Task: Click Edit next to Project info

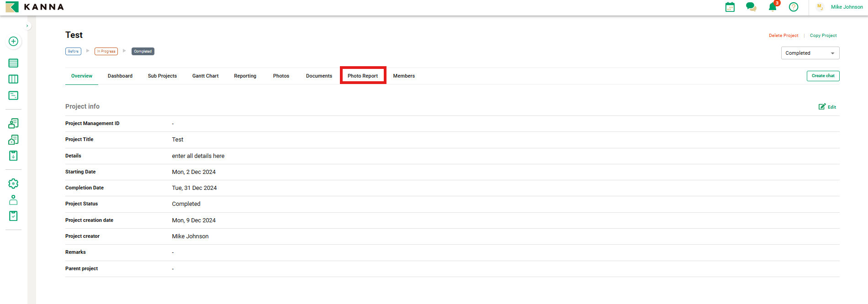Action: pos(827,107)
